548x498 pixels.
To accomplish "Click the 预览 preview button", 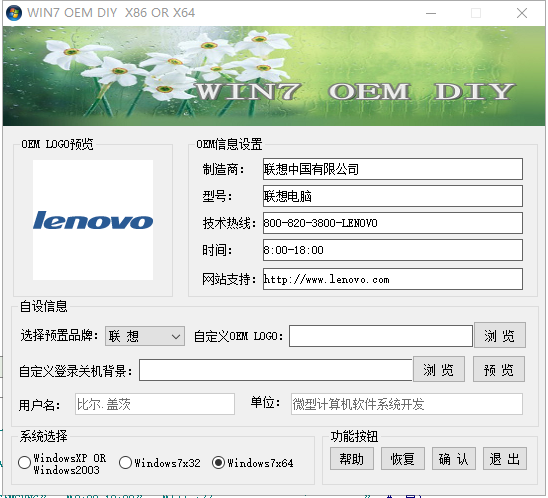I will coord(499,369).
